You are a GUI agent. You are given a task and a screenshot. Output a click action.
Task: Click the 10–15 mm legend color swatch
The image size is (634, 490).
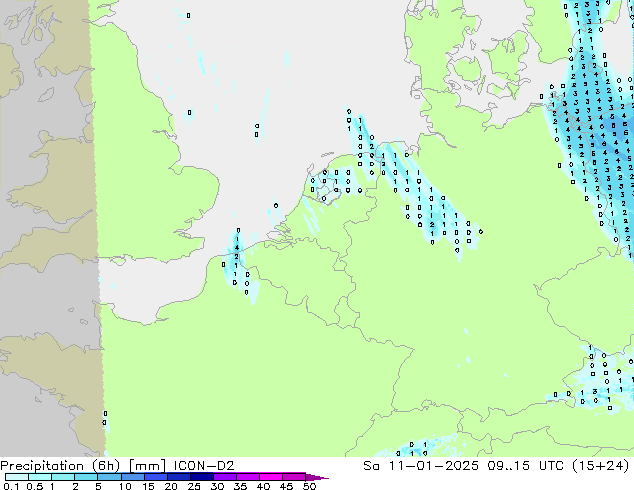132,477
